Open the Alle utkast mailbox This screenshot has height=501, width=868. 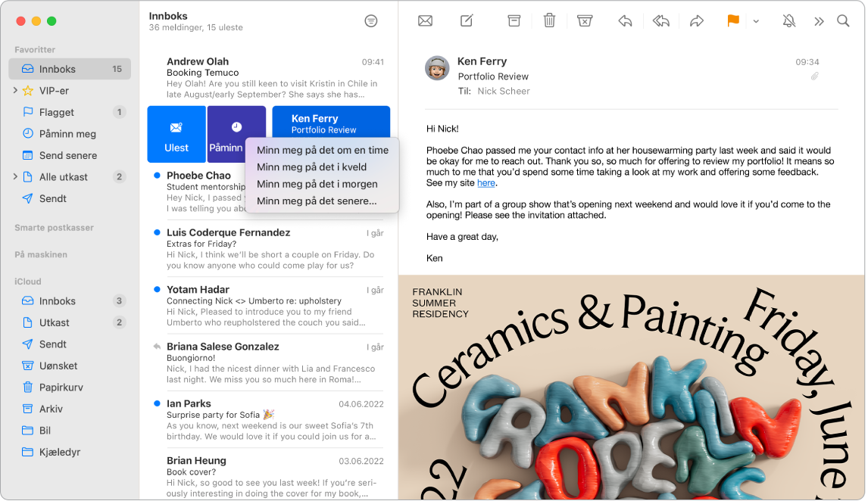70,177
